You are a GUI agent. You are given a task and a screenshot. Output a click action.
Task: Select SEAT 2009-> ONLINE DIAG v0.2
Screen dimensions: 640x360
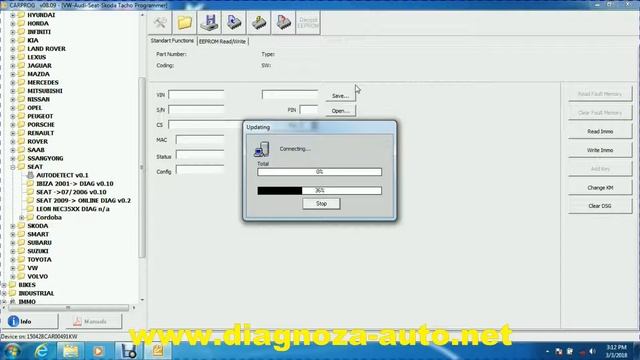pyautogui.click(x=83, y=201)
